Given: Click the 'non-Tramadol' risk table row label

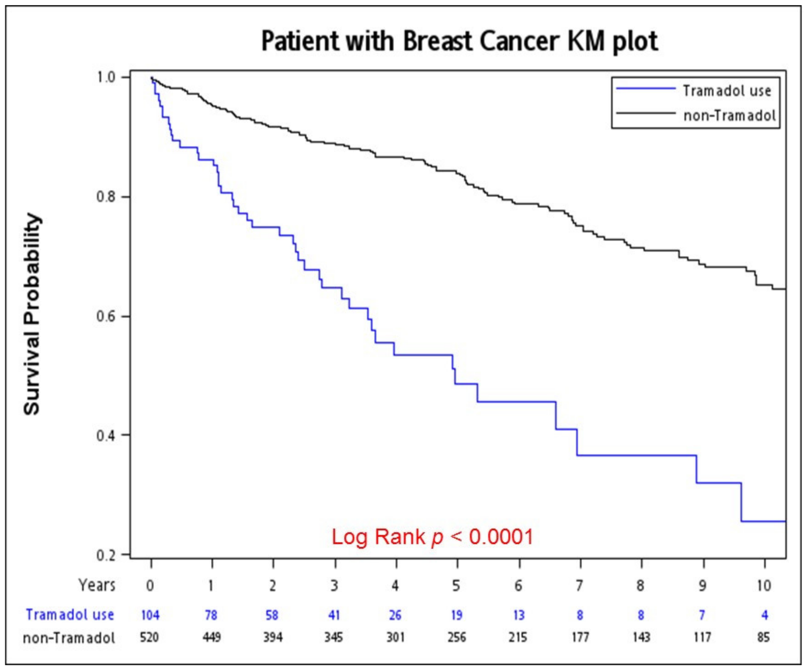Looking at the screenshot, I should [x=69, y=638].
